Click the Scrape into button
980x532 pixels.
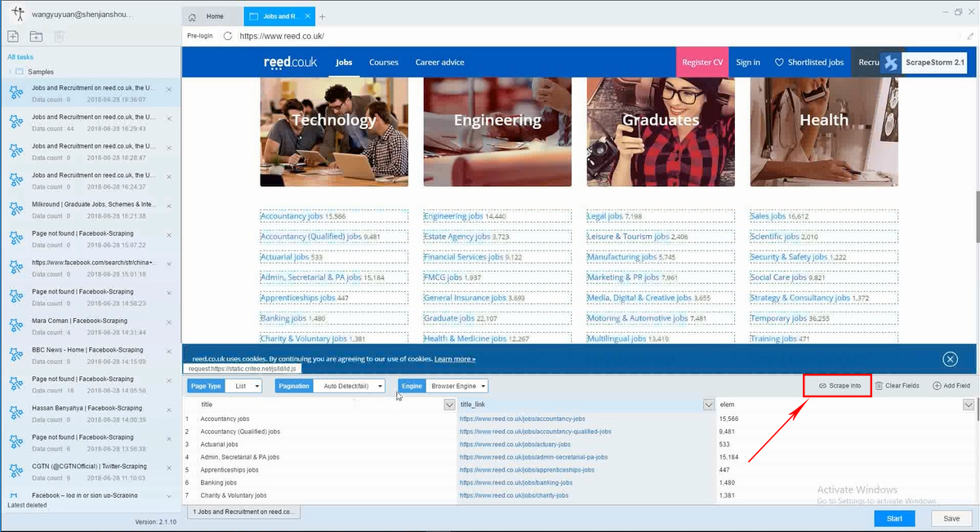tap(839, 385)
